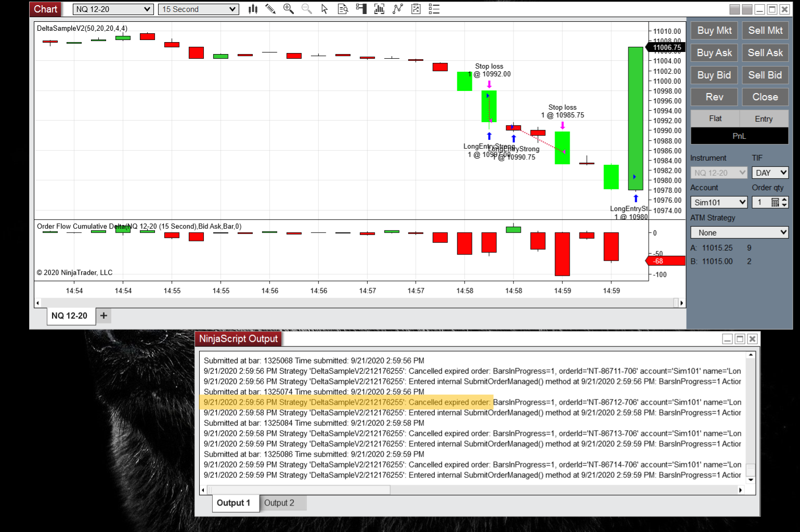Click the bid price 11015.00 value
Screen dimensions: 800x532
coord(717,262)
